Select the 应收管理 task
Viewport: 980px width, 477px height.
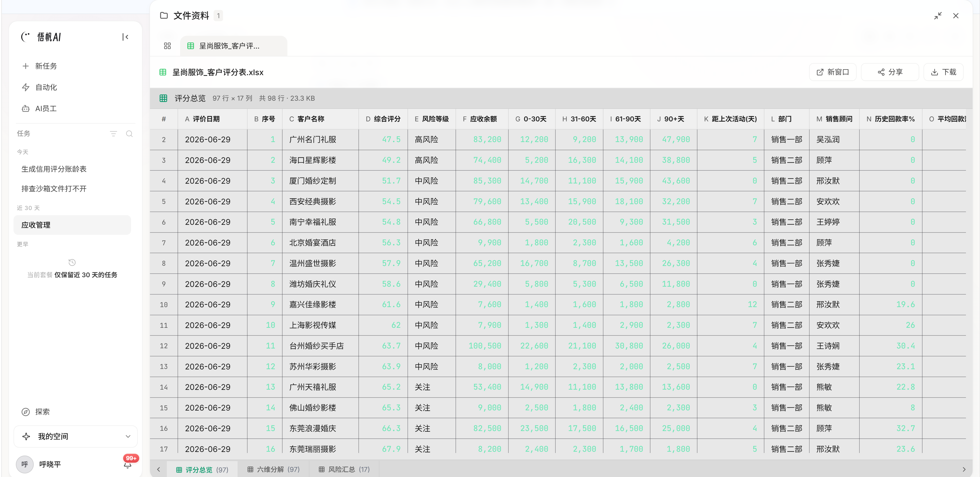point(72,225)
